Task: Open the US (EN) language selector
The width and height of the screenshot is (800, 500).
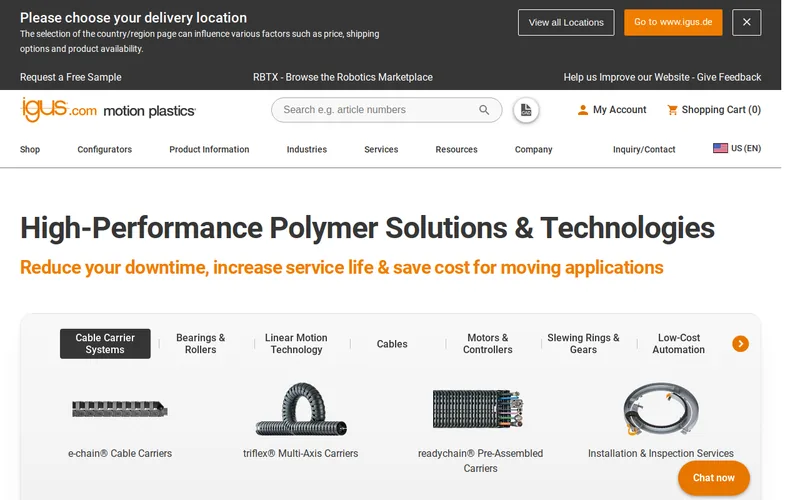Action: pos(737,148)
